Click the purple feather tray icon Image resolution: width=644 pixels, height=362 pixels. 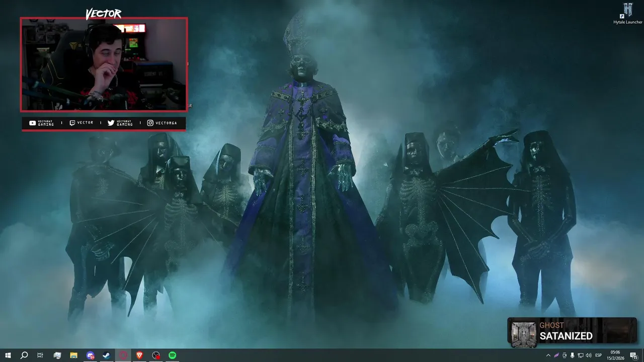tap(556, 355)
